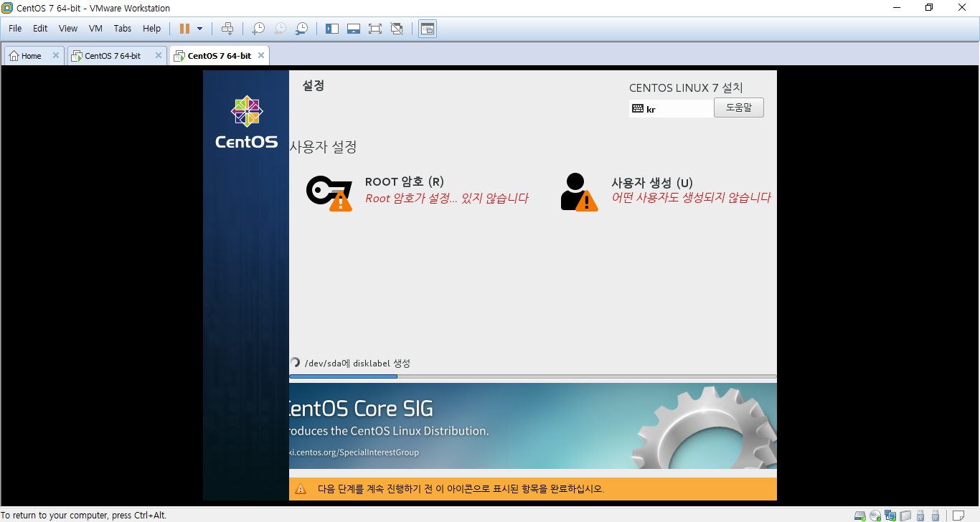Switch to Unity mode icon
The image size is (980, 522).
click(x=397, y=29)
